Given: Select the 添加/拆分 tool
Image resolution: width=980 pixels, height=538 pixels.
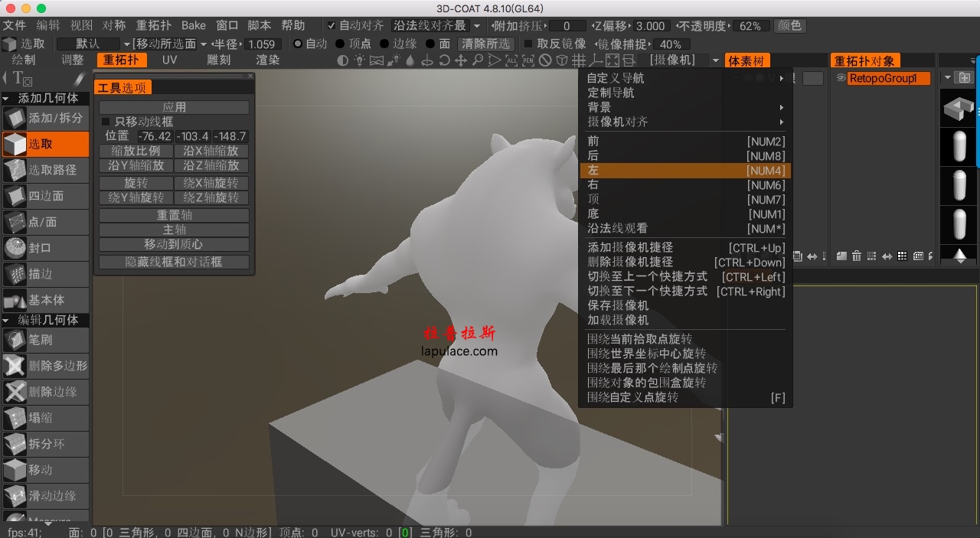Looking at the screenshot, I should pos(45,118).
